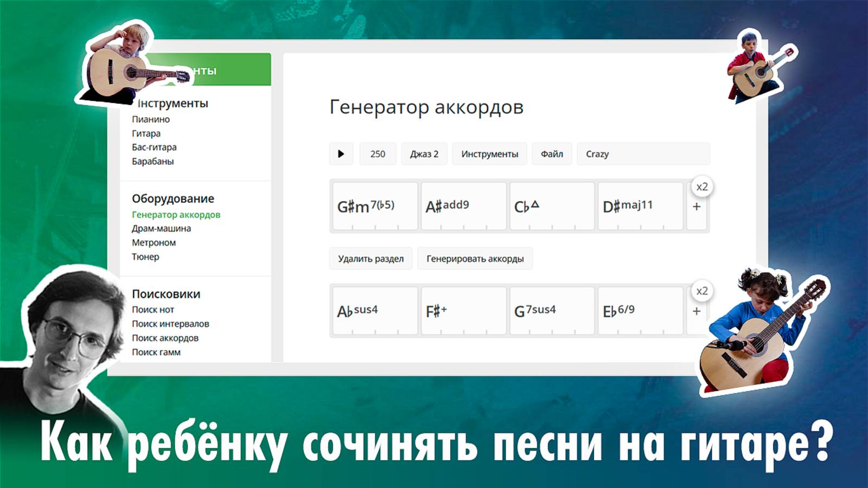Toggle the x2 repeat on the second chord section

tap(701, 291)
